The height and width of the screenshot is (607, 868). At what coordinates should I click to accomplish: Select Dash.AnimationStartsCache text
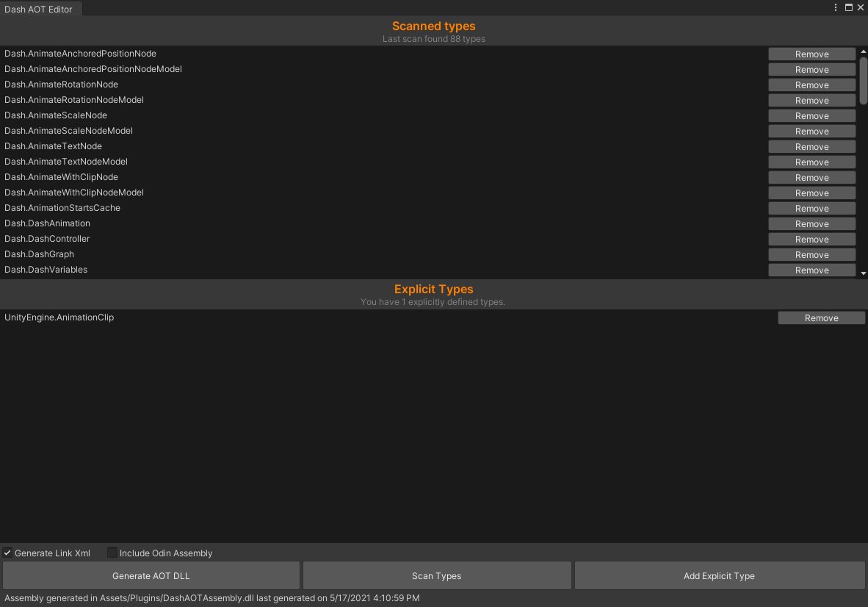(62, 208)
